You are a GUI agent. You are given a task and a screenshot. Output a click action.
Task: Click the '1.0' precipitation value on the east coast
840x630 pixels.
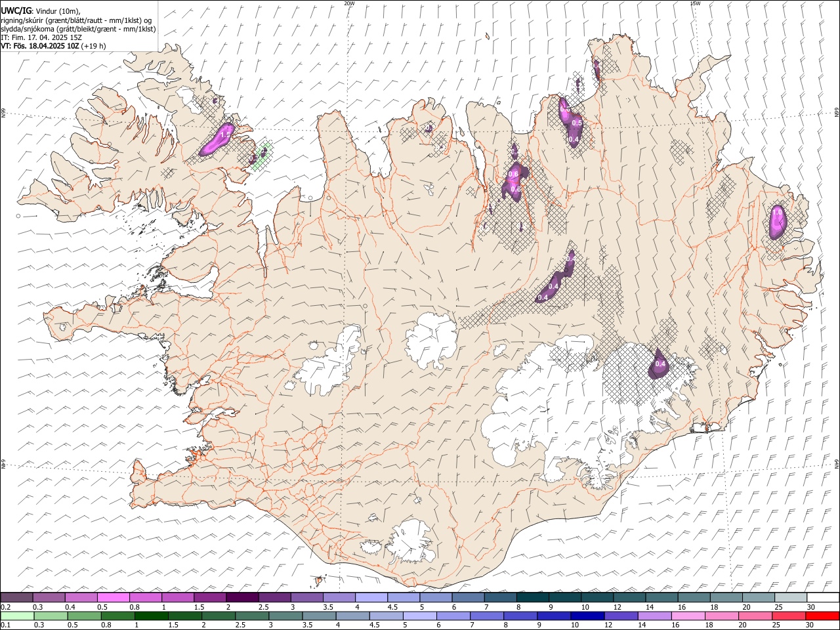[778, 212]
